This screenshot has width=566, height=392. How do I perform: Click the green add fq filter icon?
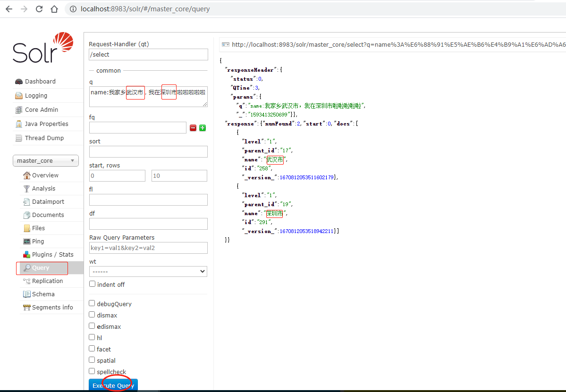click(203, 128)
